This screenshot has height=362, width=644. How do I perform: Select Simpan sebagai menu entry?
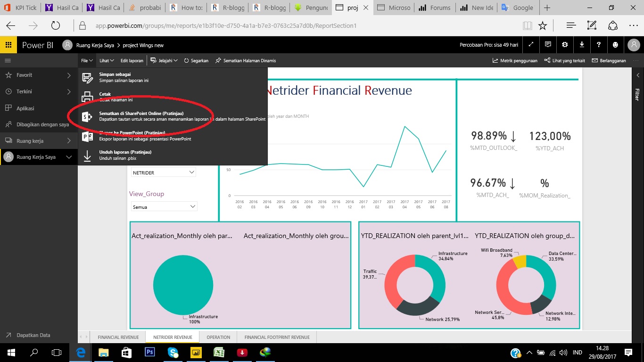(173, 77)
